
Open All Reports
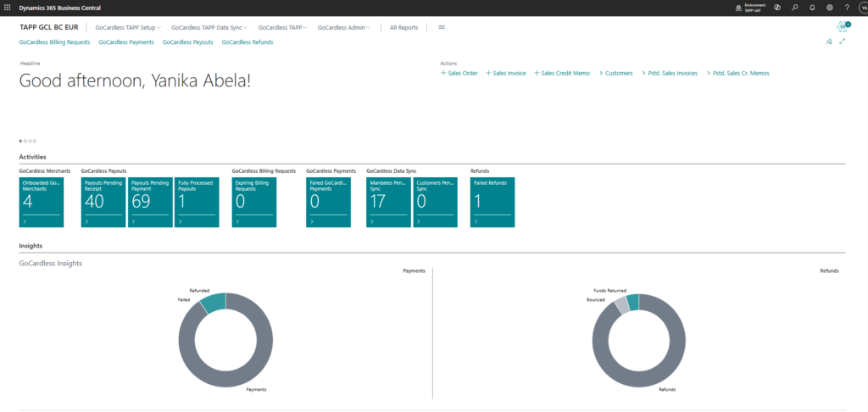[x=403, y=27]
